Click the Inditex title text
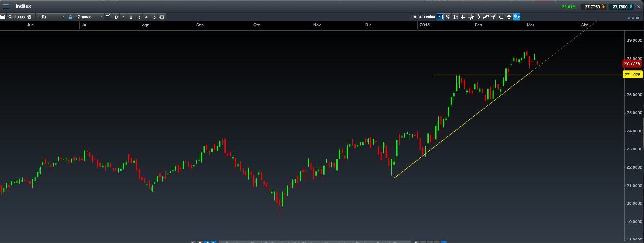 23,6
